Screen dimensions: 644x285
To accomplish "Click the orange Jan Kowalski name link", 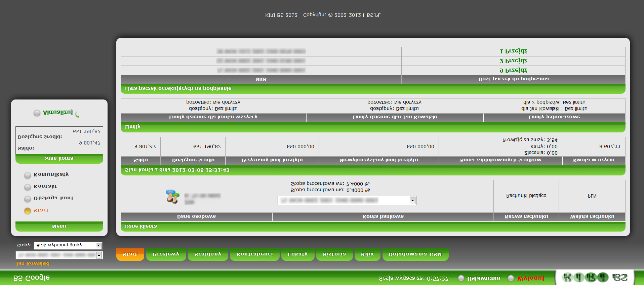I will click(33, 264).
